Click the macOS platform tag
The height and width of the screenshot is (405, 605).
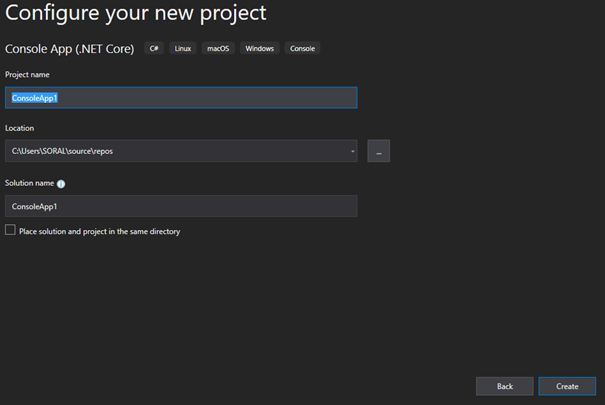point(218,48)
